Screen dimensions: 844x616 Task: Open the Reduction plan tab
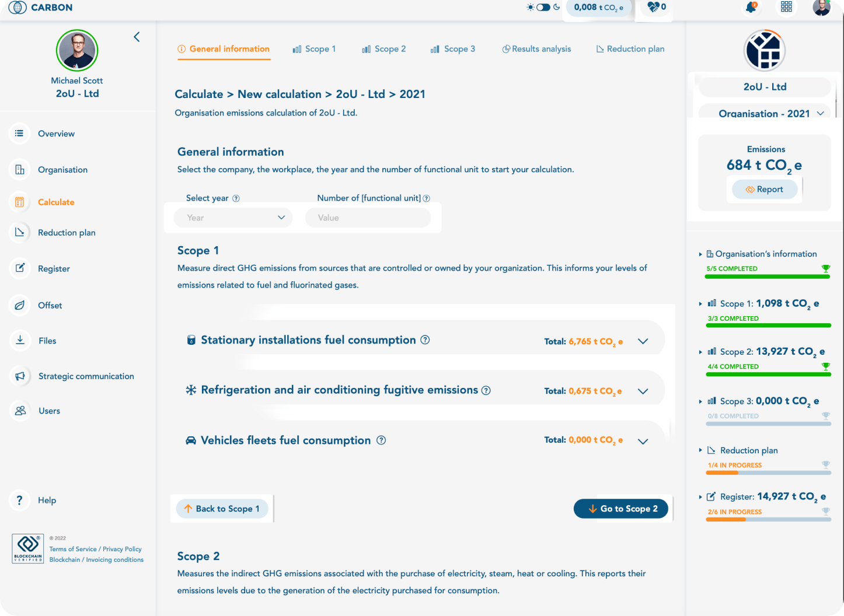pyautogui.click(x=630, y=49)
